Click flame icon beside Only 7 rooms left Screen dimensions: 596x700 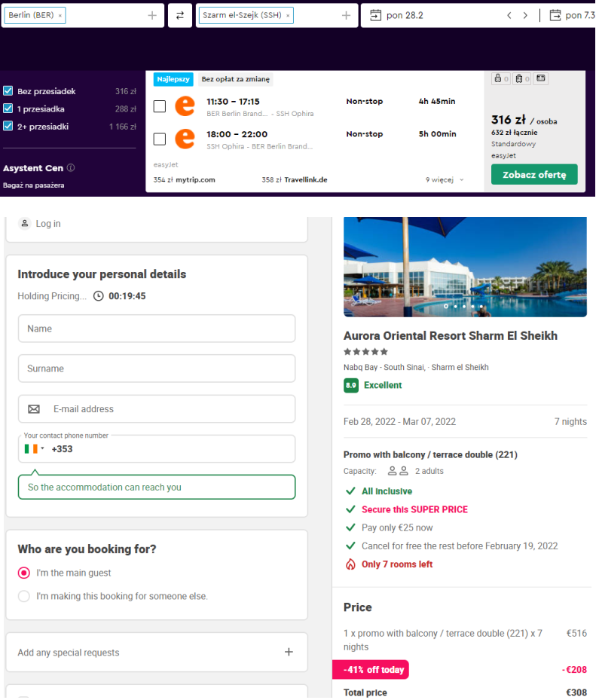tap(350, 564)
